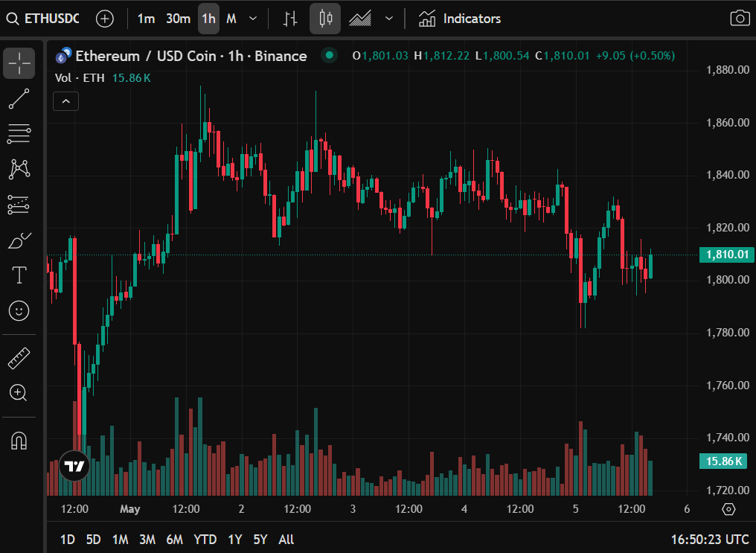Viewport: 756px width, 553px height.
Task: Select the 1h timeframe
Action: pyautogui.click(x=208, y=19)
